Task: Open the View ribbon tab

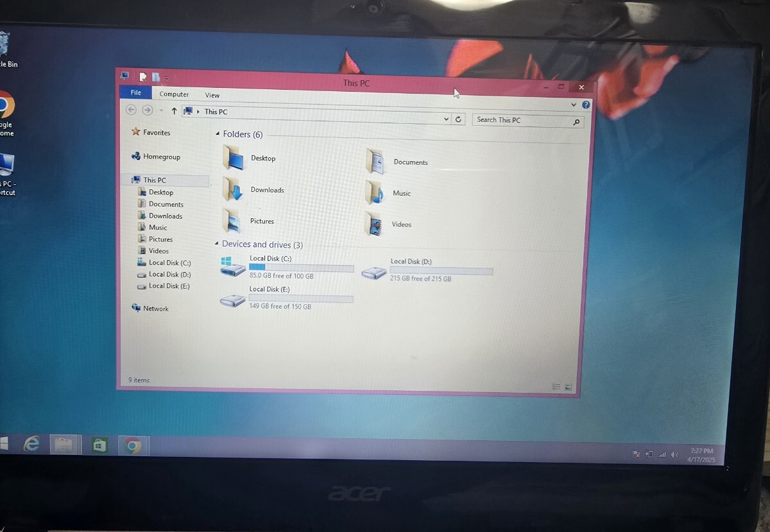Action: pos(212,95)
